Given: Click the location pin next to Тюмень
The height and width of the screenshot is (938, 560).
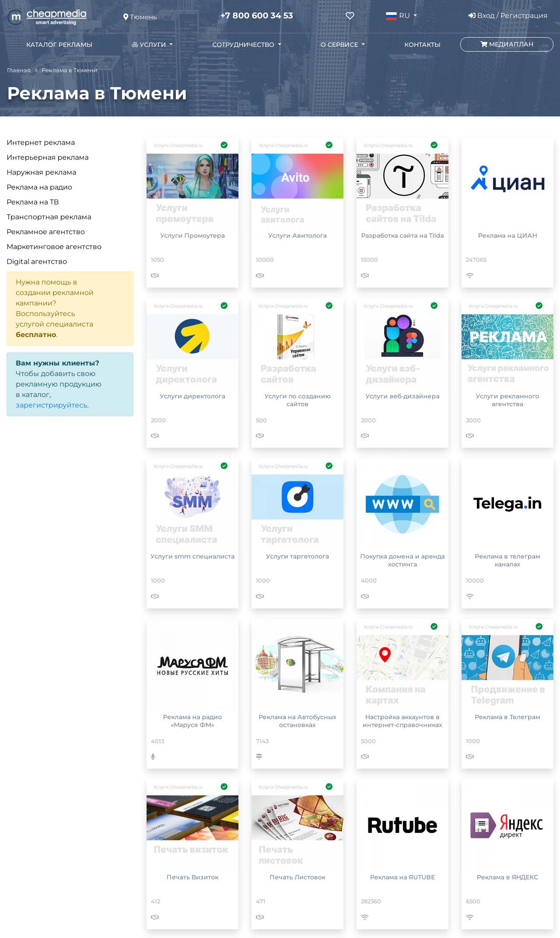Looking at the screenshot, I should pos(126,17).
